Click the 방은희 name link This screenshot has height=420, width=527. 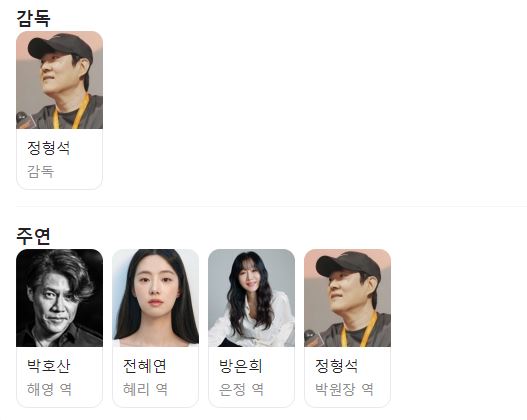pos(241,366)
